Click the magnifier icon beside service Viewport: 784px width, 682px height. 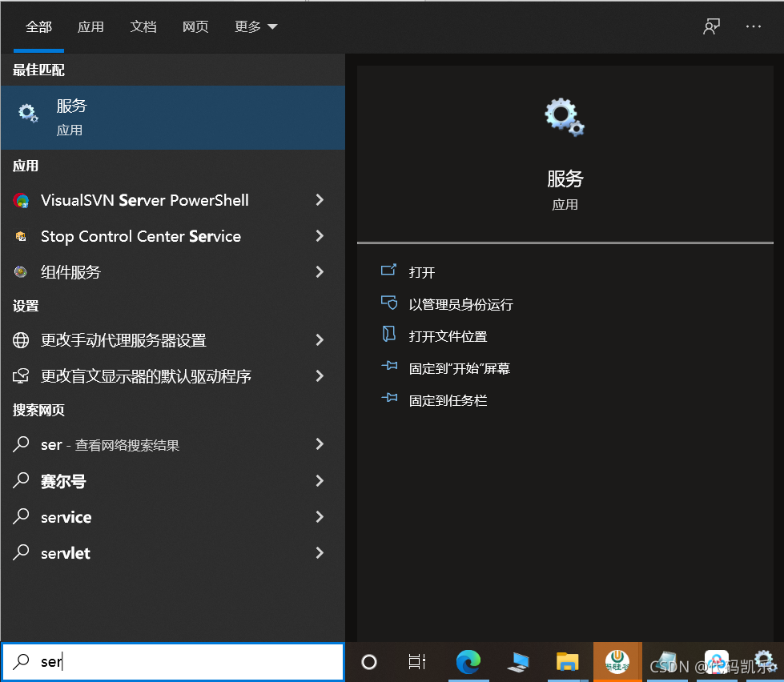21,516
